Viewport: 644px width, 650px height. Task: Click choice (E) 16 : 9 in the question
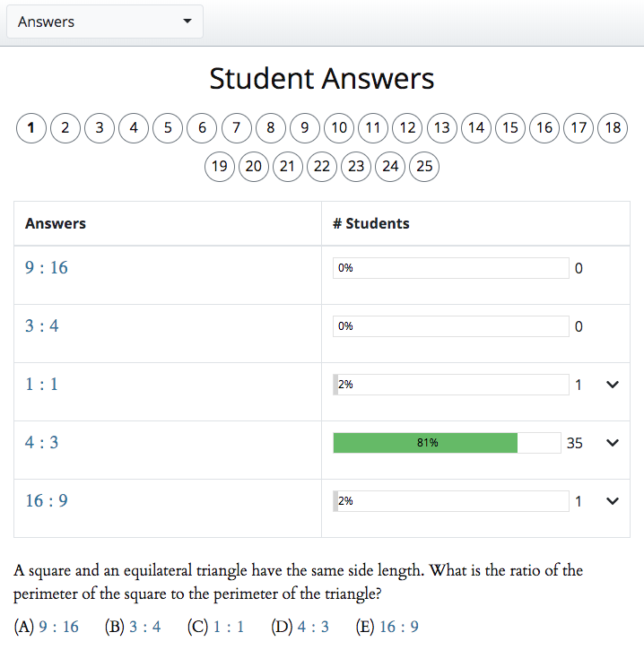(x=387, y=627)
